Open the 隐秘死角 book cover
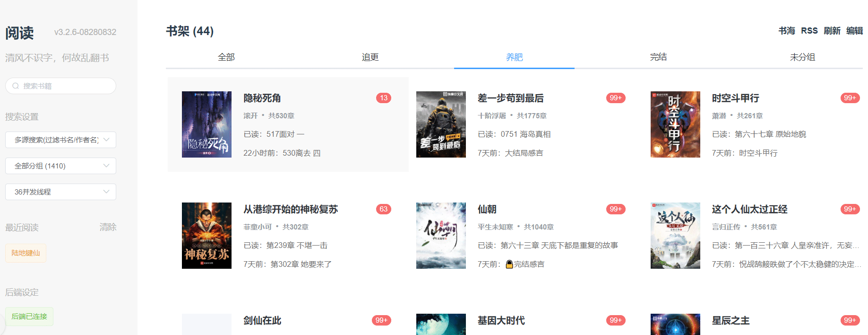The width and height of the screenshot is (868, 335). click(x=206, y=124)
